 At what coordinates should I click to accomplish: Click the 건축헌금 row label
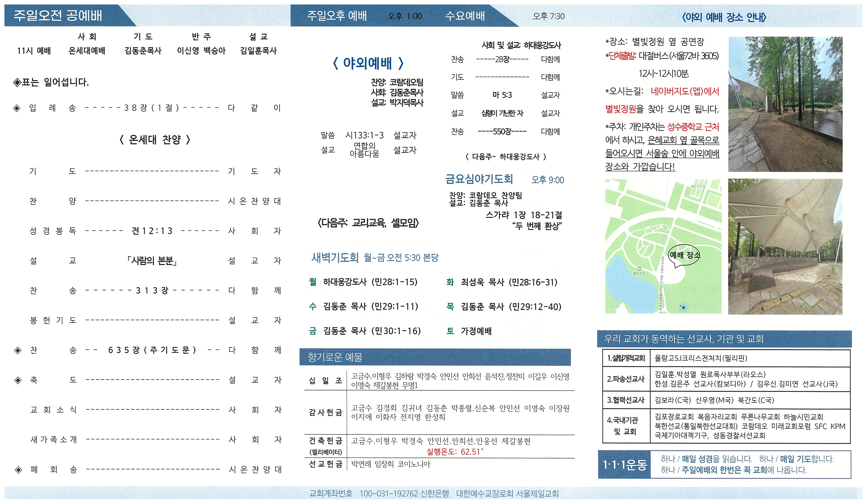[x=325, y=441]
